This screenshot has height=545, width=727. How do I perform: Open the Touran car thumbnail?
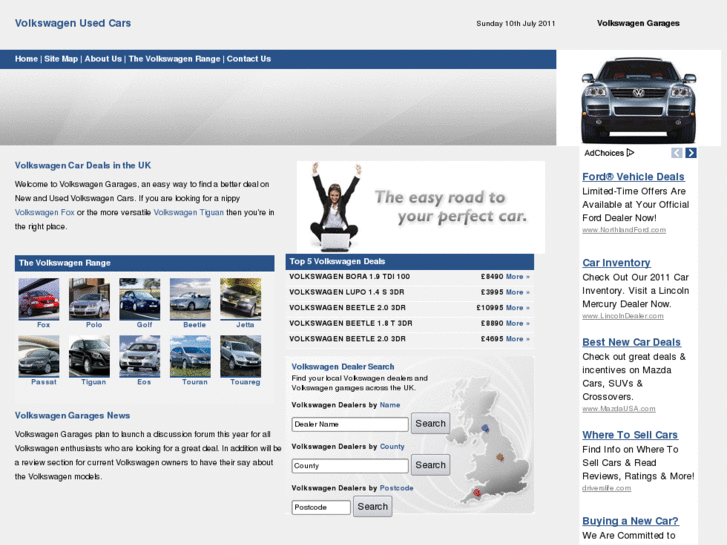[190, 356]
